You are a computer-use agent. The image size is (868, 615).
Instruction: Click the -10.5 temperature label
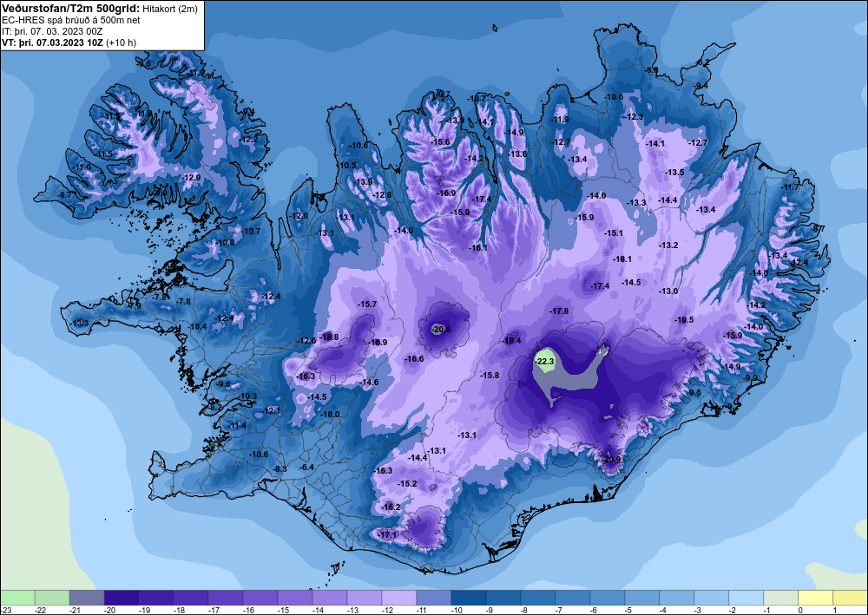347,166
